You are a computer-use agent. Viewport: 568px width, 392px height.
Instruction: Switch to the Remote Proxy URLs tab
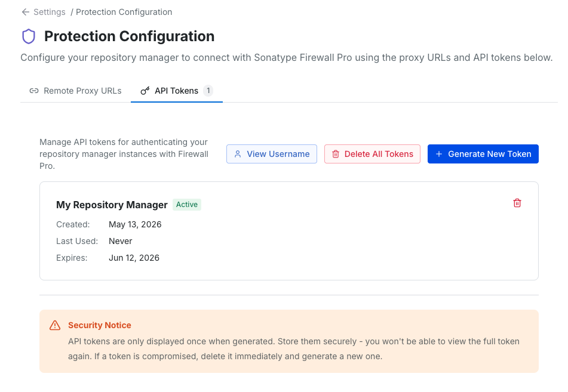tap(75, 91)
